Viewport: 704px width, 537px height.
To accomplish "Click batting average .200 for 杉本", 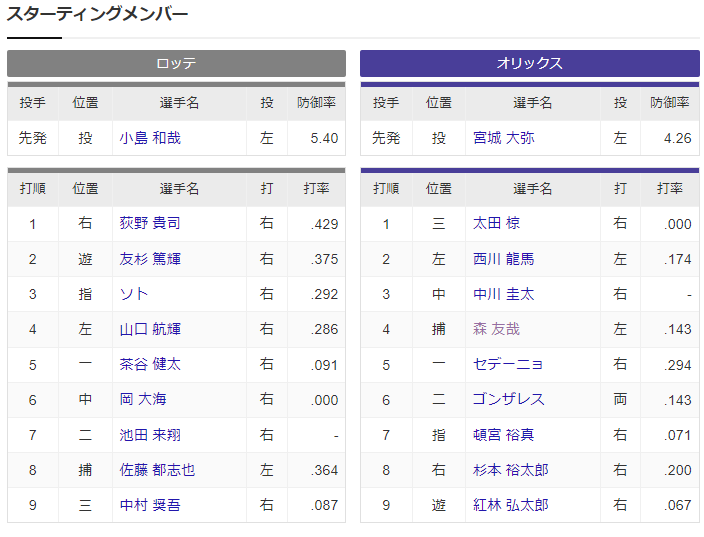I will 678,471.
